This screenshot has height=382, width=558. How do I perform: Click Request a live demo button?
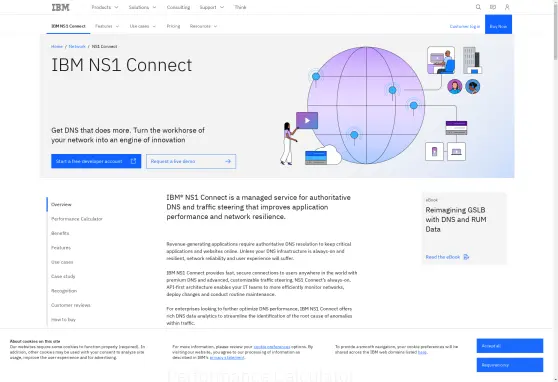coord(191,161)
